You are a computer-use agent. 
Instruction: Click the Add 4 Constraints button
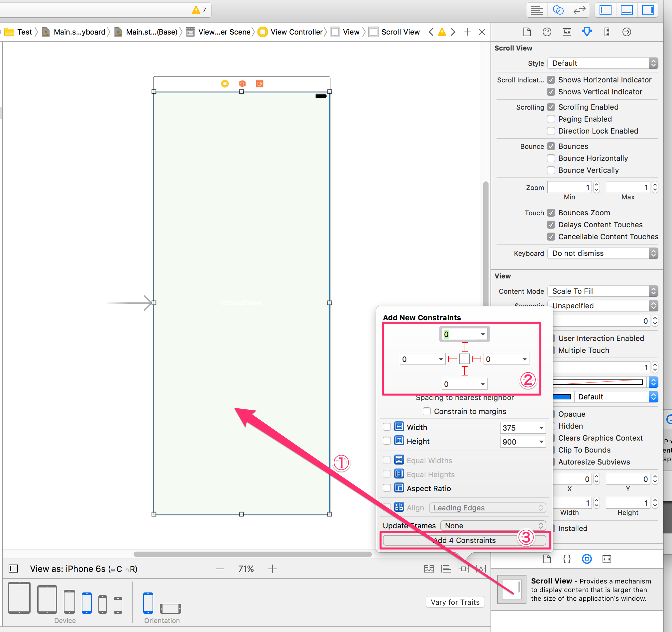[x=464, y=540]
